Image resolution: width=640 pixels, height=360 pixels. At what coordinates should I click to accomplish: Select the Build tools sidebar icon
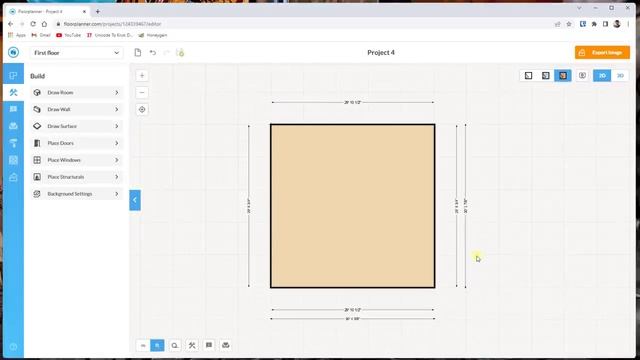tap(13, 93)
